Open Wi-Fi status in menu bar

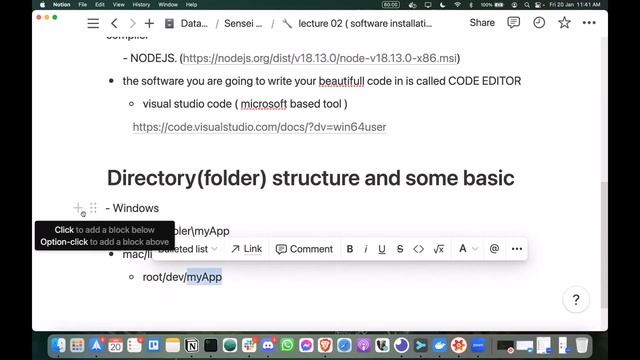point(458,4)
